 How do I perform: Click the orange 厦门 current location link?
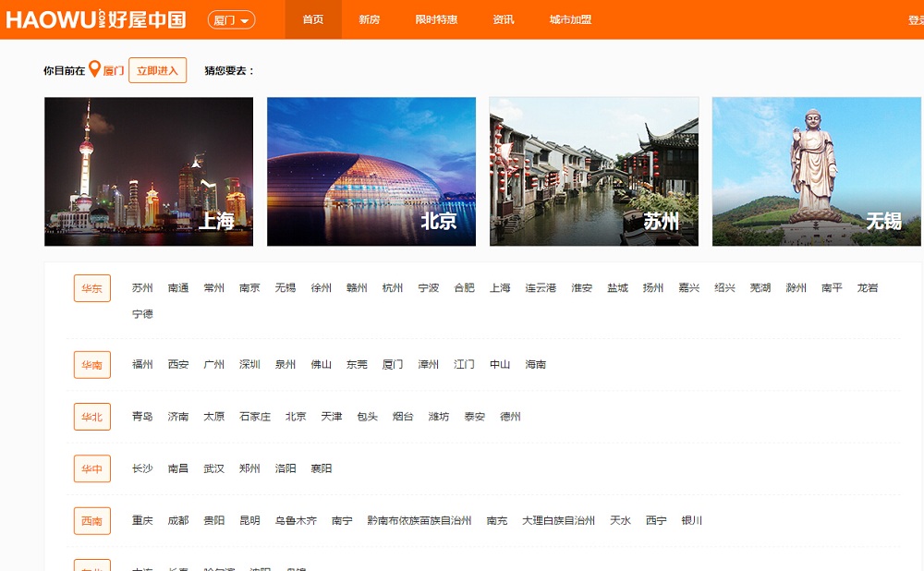(x=113, y=71)
